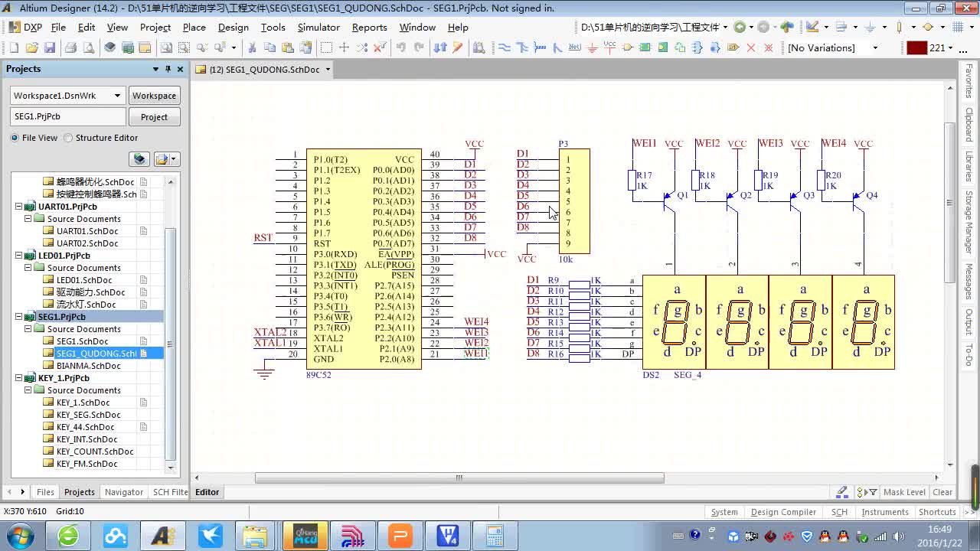Open Altium Designer from the Windows taskbar

[162, 536]
